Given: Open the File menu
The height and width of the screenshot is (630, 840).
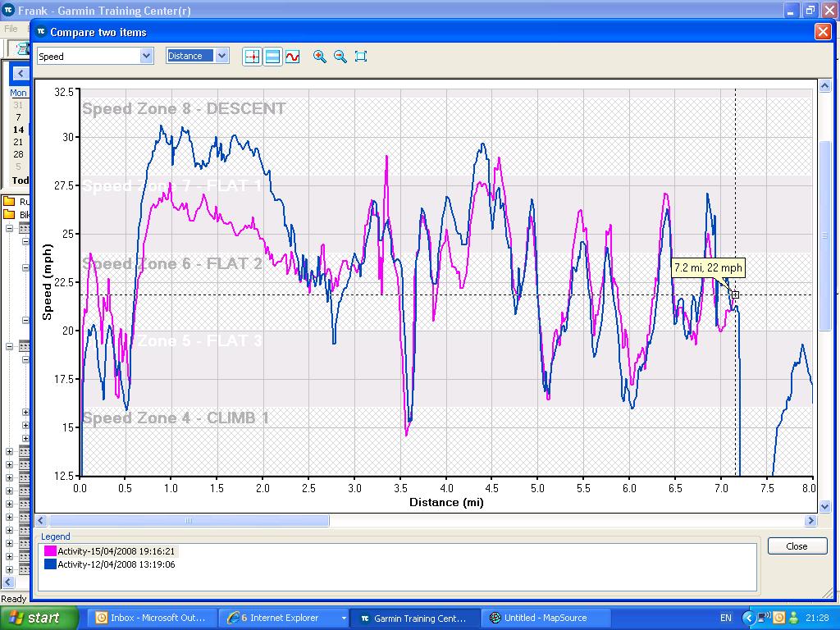Looking at the screenshot, I should [x=11, y=29].
